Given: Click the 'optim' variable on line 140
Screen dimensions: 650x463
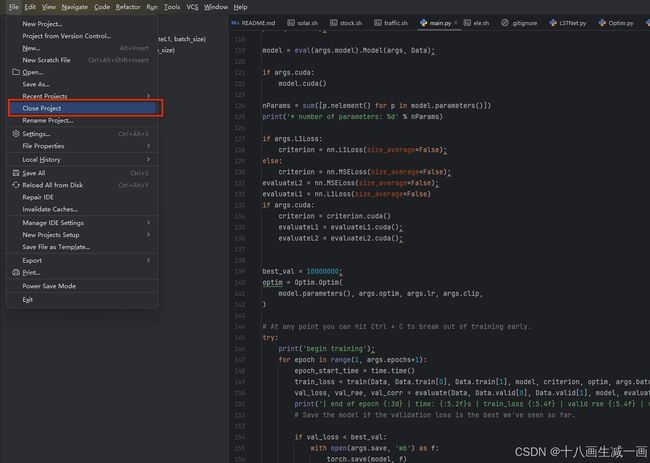Looking at the screenshot, I should [272, 282].
